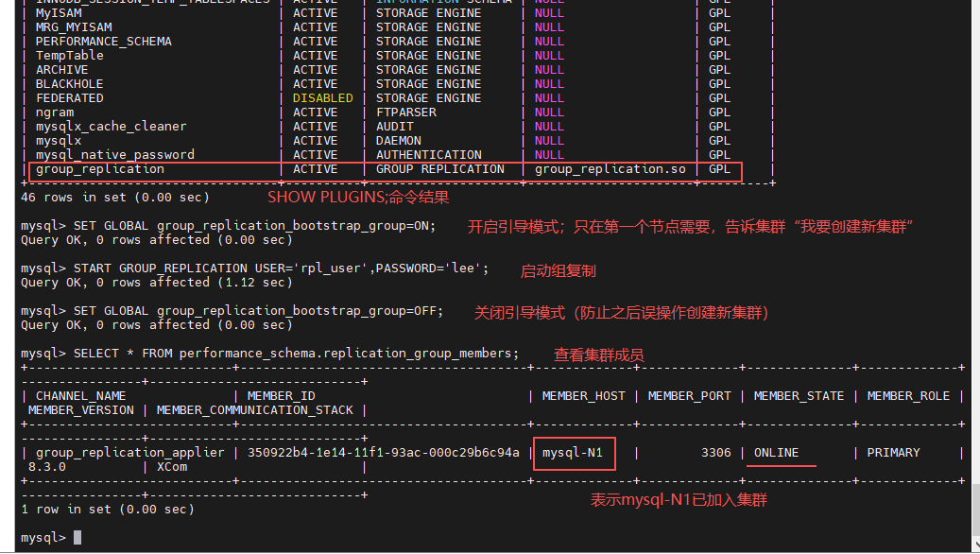
Task: Click version value '8.3.0'
Action: [x=47, y=467]
